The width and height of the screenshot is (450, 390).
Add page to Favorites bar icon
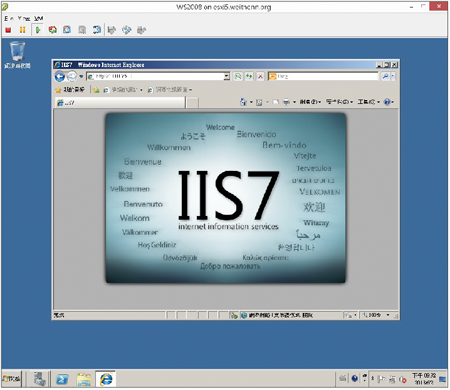coord(96,90)
